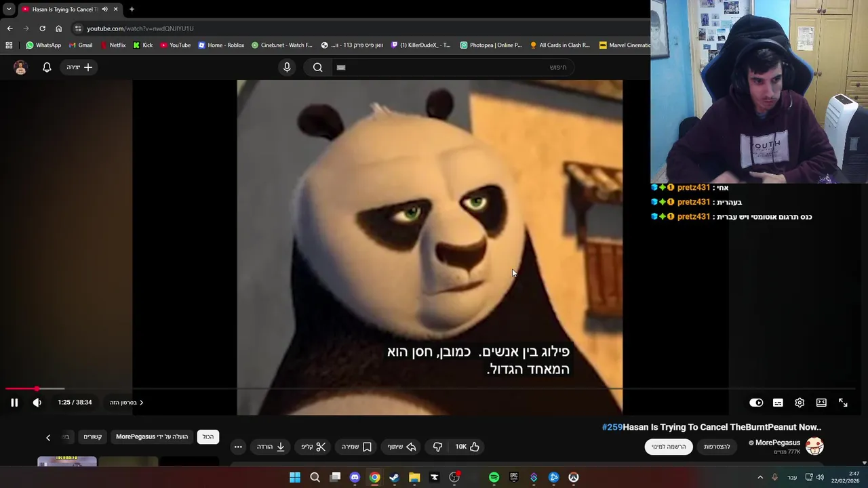Open the Kick bookmark
This screenshot has width=868, height=488.
(x=143, y=45)
